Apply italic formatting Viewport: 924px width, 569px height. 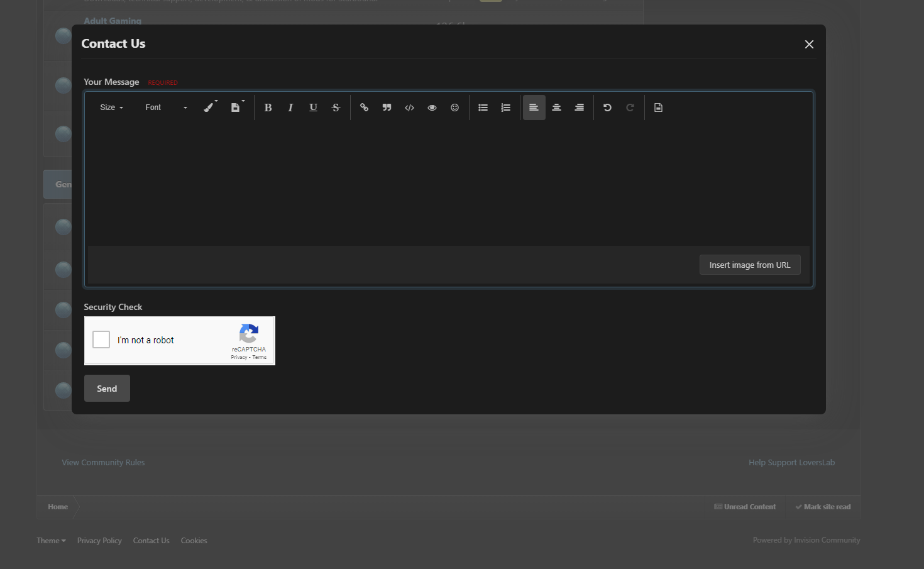[290, 108]
